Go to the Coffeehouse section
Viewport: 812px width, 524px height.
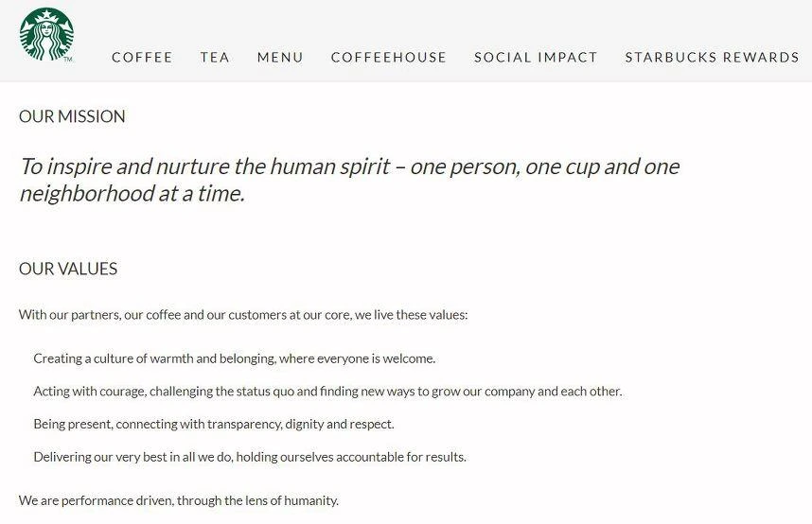[388, 57]
